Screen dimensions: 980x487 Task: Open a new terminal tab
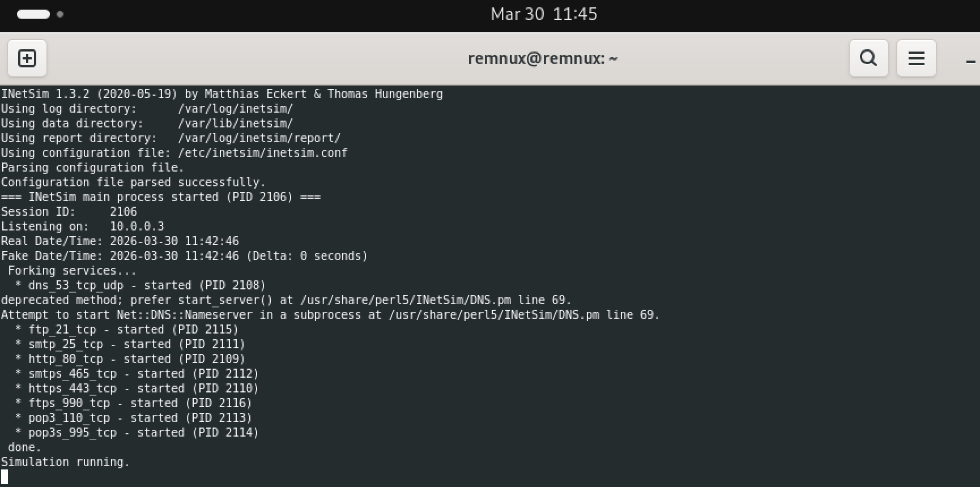[27, 58]
